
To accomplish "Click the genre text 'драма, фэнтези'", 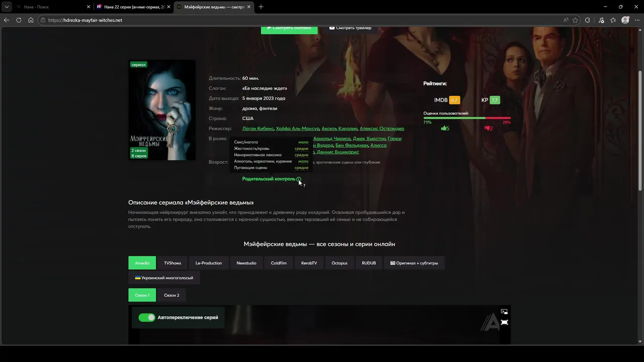I will click(x=260, y=109).
